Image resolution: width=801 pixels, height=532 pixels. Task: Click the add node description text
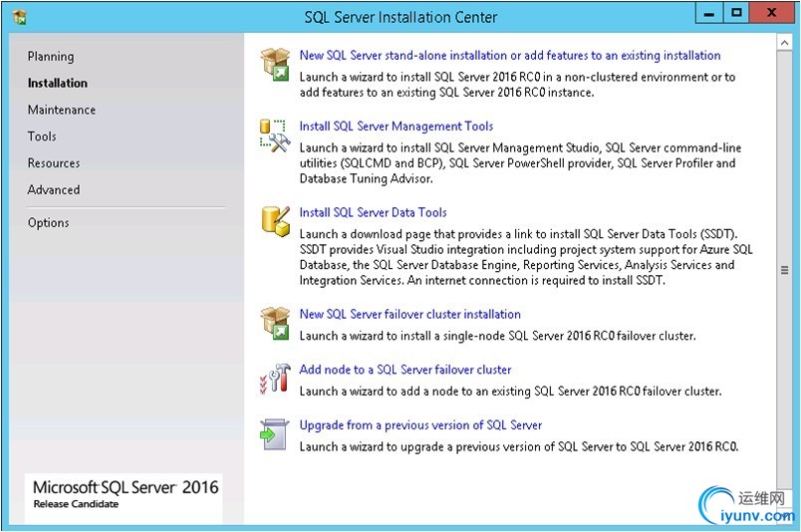(510, 392)
